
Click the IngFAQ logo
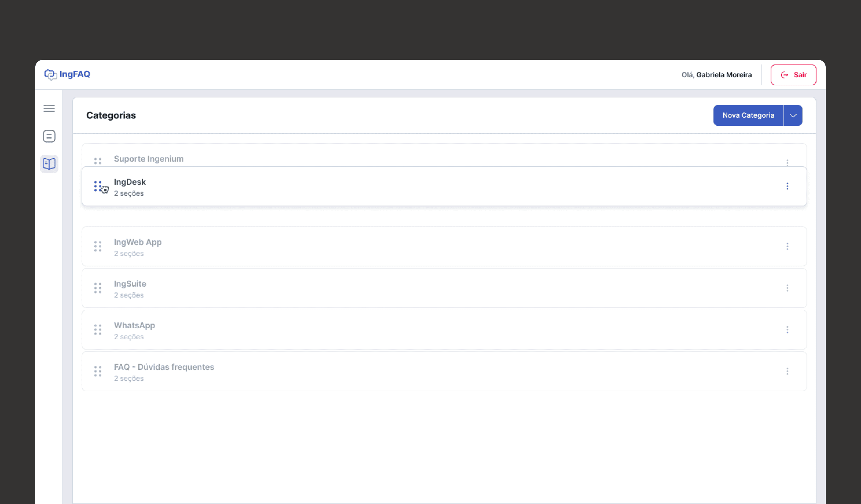point(68,74)
